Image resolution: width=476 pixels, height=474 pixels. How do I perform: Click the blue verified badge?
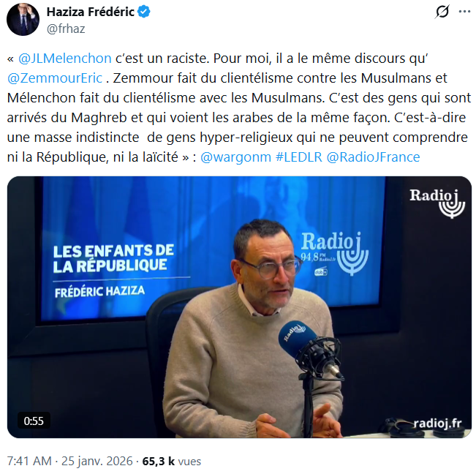point(144,12)
